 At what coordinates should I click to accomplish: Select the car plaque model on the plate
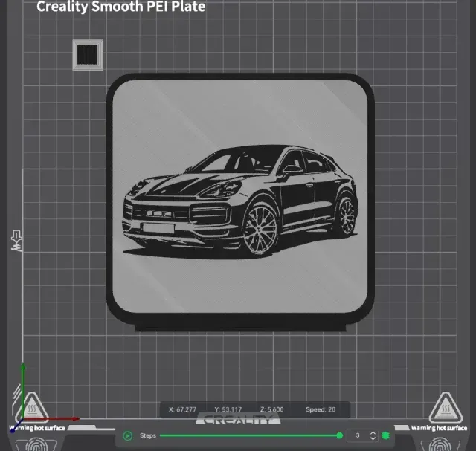[x=239, y=201]
